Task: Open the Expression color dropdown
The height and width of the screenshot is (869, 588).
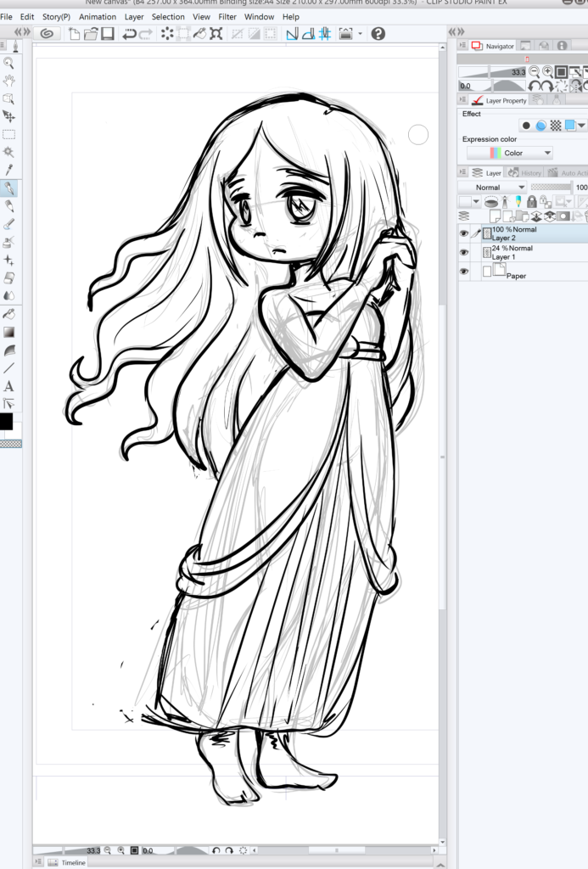Action: 510,153
